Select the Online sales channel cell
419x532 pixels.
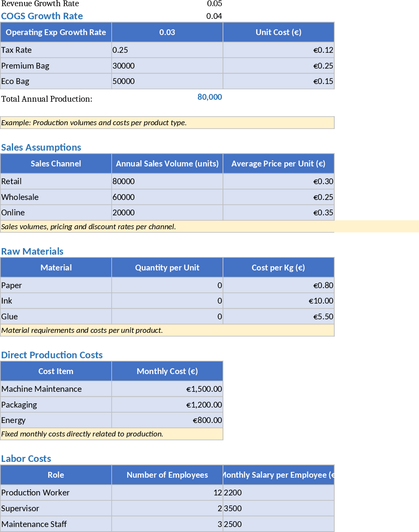tap(56, 213)
